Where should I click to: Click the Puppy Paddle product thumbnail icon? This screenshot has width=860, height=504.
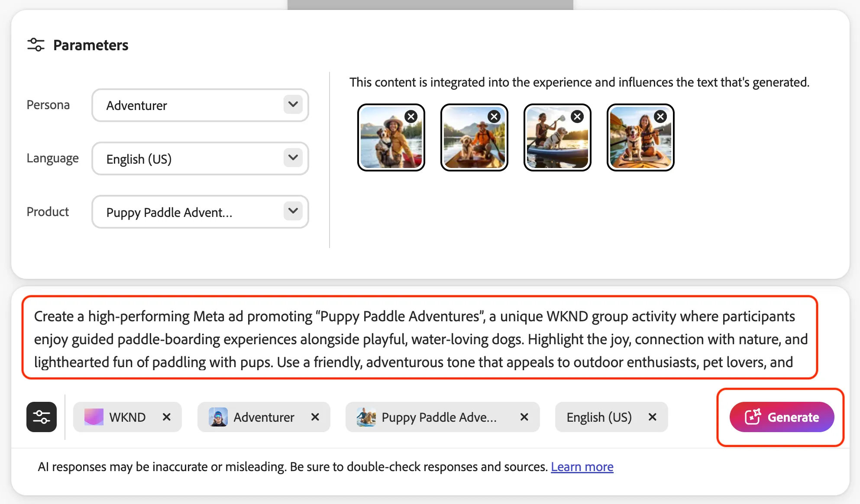tap(366, 417)
